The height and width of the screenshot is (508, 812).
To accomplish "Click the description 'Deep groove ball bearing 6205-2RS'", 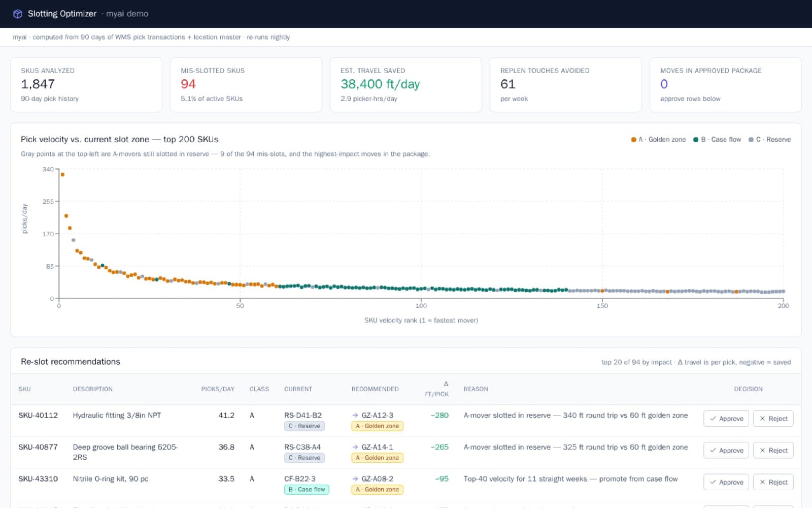I will 125,452.
